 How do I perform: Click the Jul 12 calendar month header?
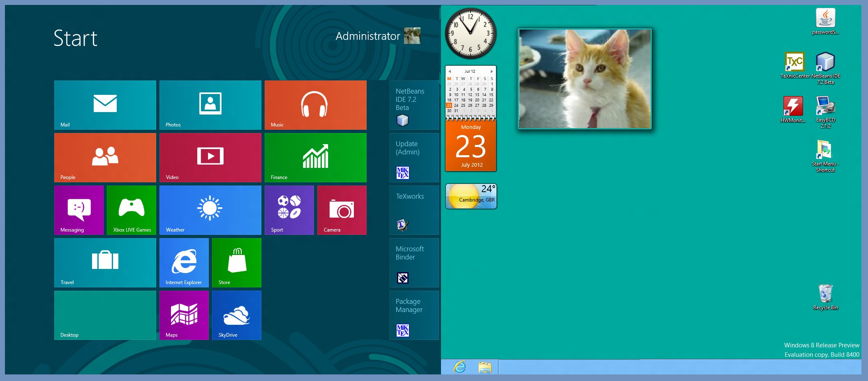click(470, 71)
